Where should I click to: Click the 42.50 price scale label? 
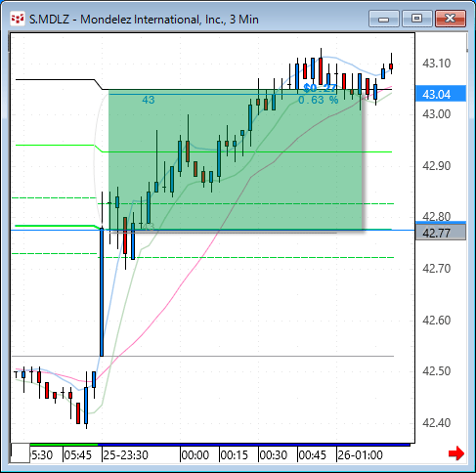pos(436,371)
